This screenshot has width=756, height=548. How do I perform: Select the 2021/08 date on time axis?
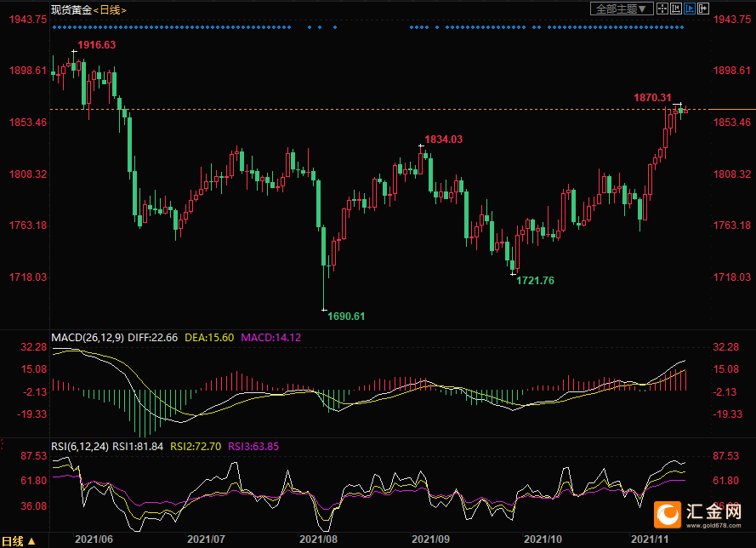[318, 539]
